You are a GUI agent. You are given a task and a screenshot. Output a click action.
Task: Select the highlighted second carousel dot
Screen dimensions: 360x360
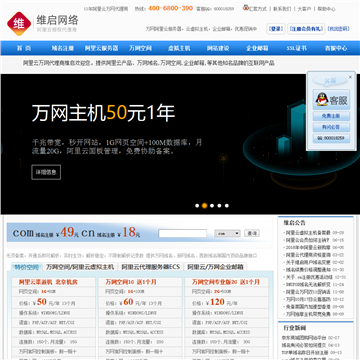coord(204,206)
